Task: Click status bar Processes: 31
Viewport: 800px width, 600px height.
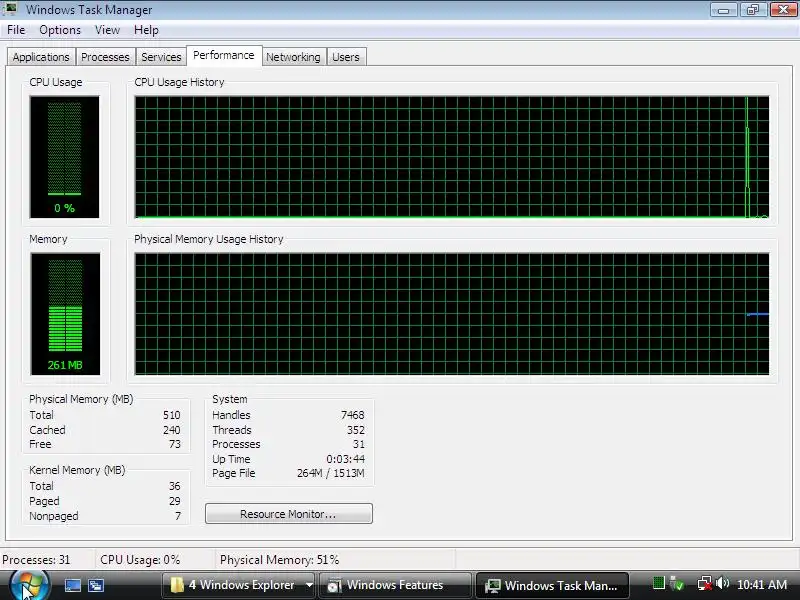Action: [36, 560]
